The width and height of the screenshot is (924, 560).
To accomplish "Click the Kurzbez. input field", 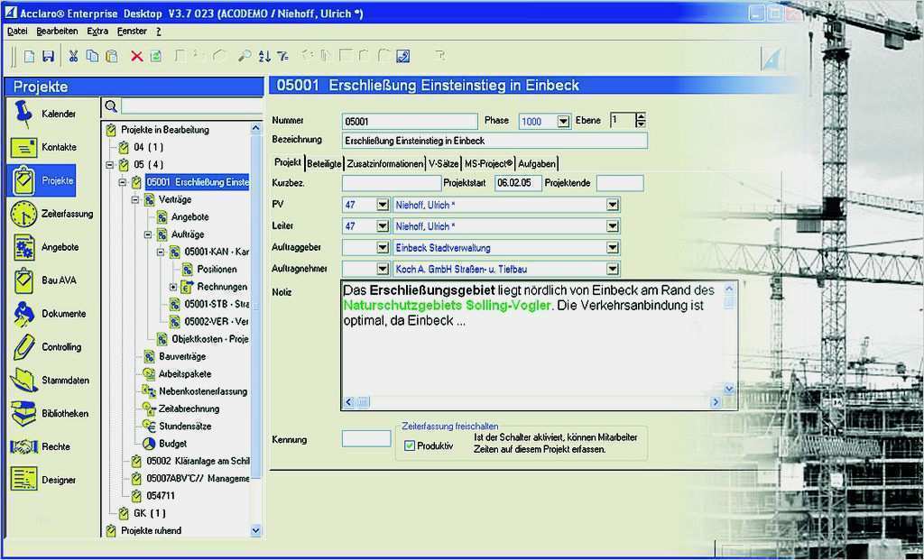I will pyautogui.click(x=392, y=183).
